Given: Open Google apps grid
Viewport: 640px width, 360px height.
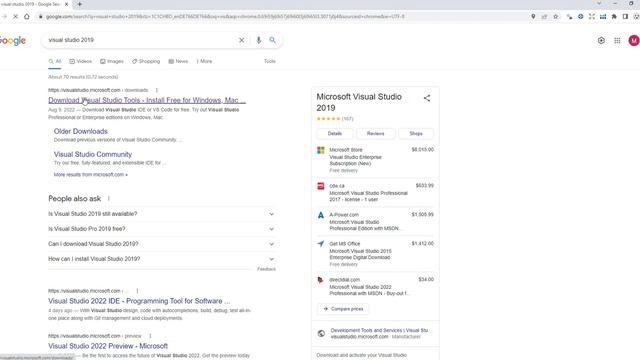Looking at the screenshot, I should pyautogui.click(x=617, y=40).
